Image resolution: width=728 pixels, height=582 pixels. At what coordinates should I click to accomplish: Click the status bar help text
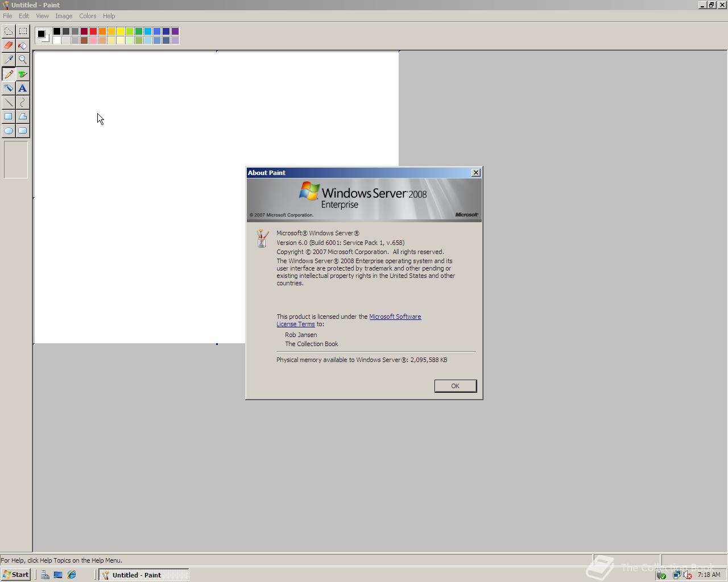point(61,560)
